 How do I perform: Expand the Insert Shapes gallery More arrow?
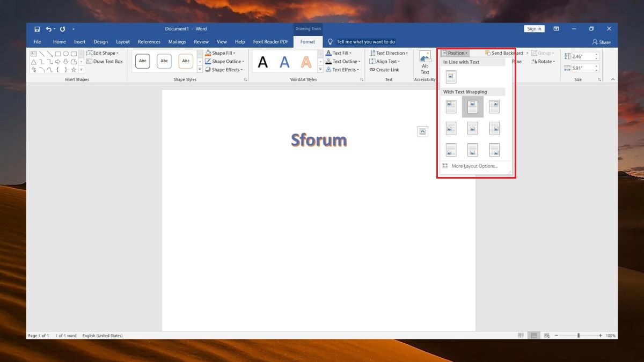(x=81, y=70)
